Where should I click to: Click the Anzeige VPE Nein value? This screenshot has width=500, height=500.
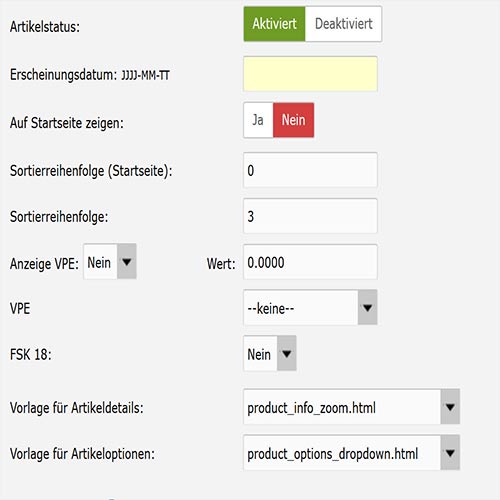click(100, 262)
